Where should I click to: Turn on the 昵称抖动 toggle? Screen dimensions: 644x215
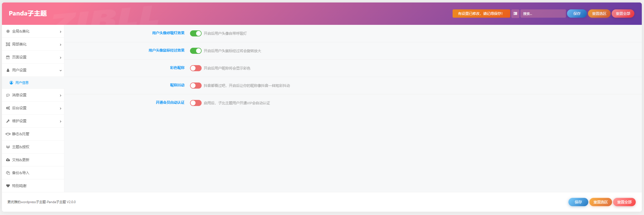coord(196,86)
